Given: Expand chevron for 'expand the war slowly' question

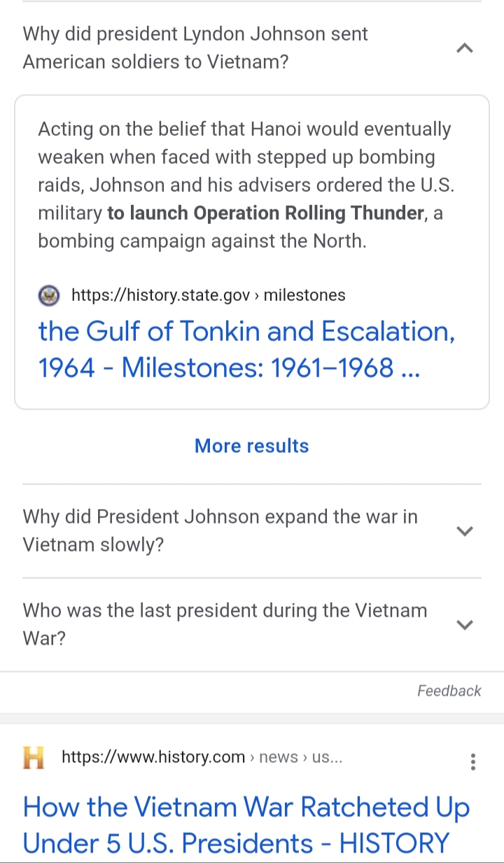Looking at the screenshot, I should [465, 531].
